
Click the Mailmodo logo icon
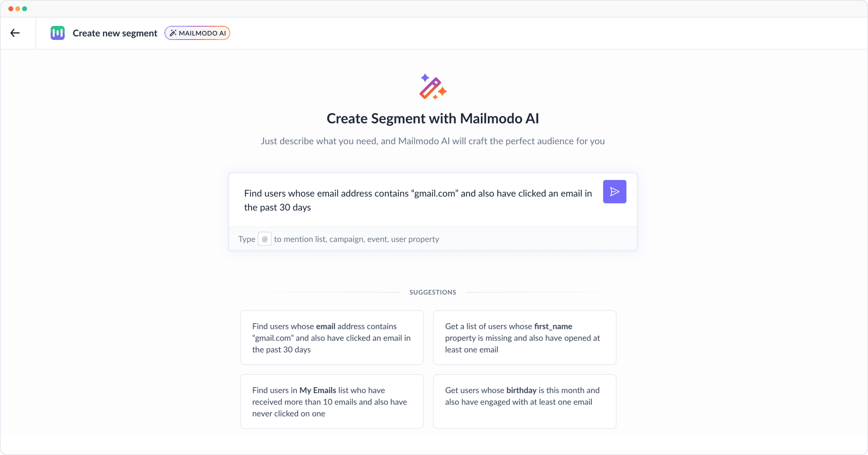coord(57,33)
